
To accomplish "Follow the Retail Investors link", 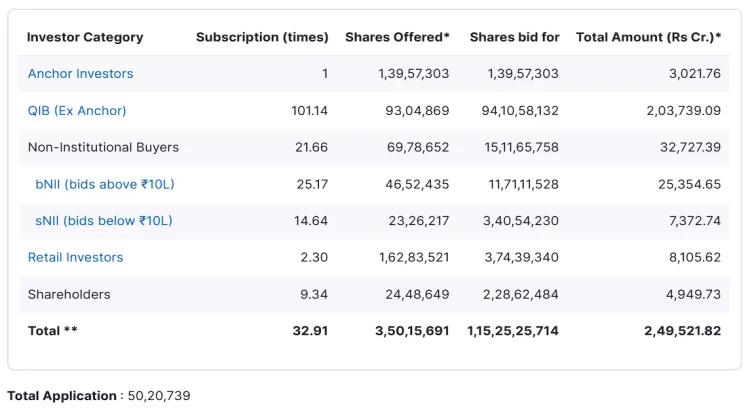I will click(75, 258).
